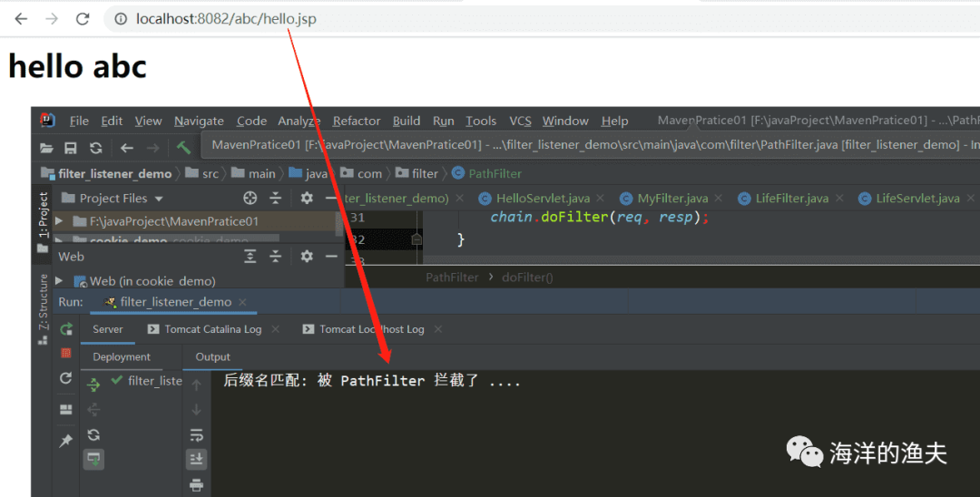The width and height of the screenshot is (980, 497).
Task: Update the running application icon
Action: click(x=65, y=378)
